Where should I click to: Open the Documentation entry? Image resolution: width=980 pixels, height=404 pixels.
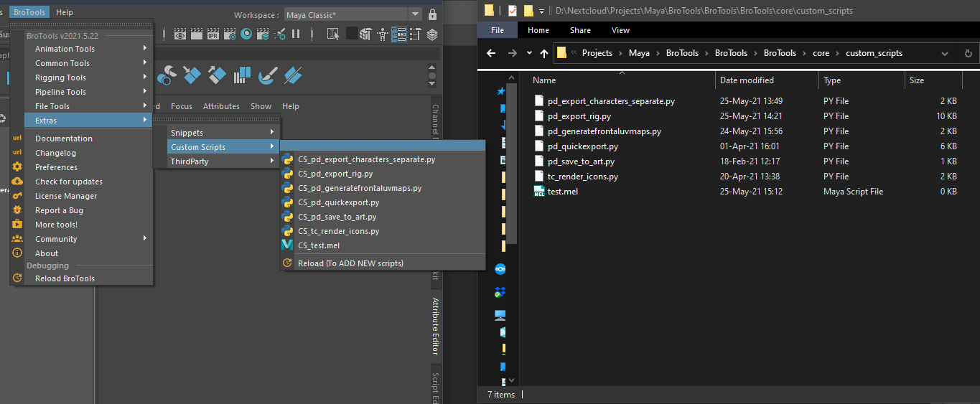88,138
